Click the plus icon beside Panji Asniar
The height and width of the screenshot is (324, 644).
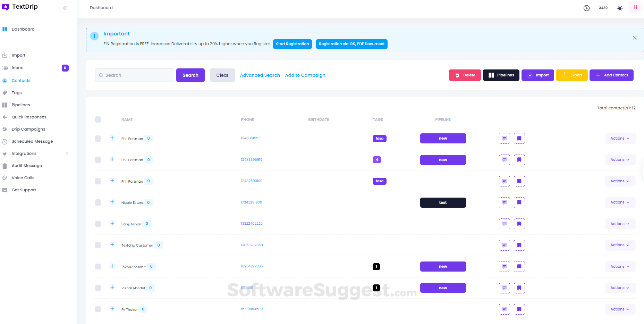112,224
